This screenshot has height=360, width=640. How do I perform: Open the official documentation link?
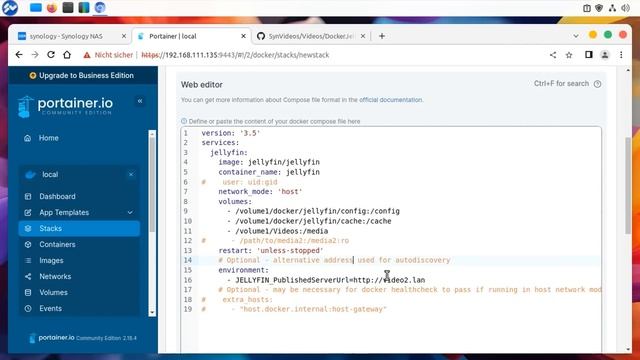point(391,100)
